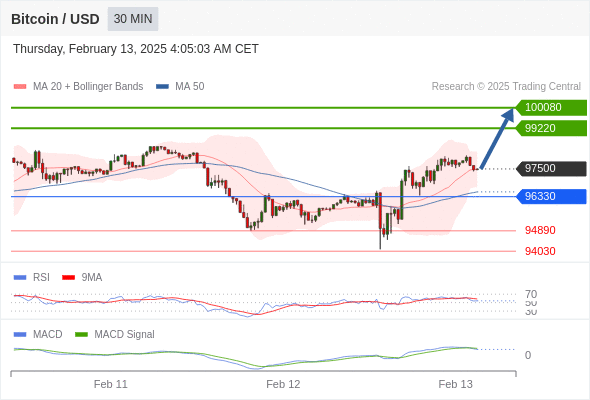Select the MA 20 + Bollinger Bands legend swatch
This screenshot has height=400, width=590.
pyautogui.click(x=20, y=87)
